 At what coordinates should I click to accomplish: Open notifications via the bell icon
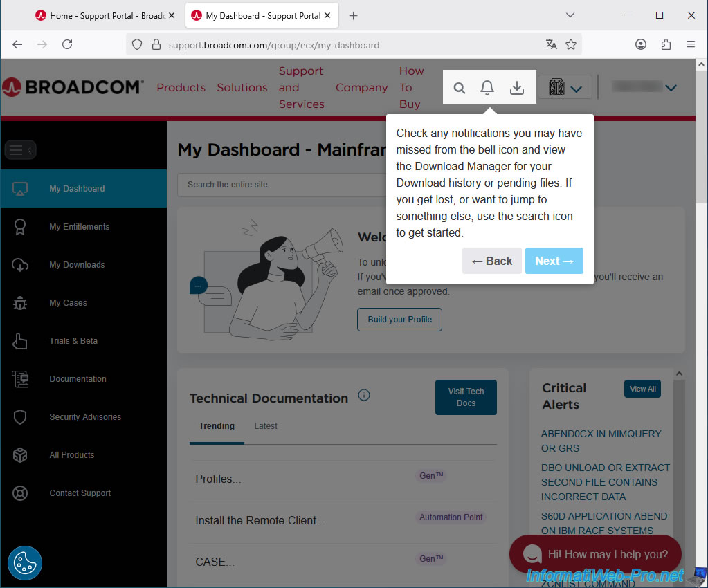[x=487, y=88]
